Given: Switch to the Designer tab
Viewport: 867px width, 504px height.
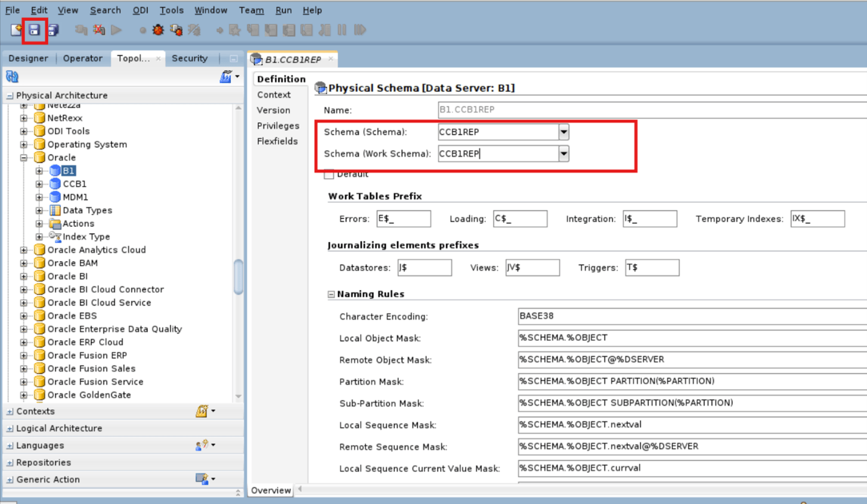Looking at the screenshot, I should point(28,58).
